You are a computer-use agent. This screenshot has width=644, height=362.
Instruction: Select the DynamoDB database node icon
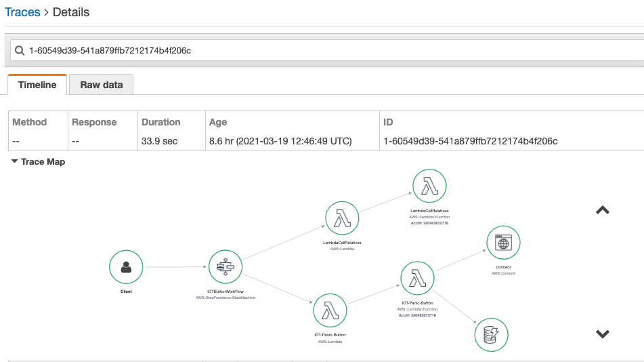491,335
